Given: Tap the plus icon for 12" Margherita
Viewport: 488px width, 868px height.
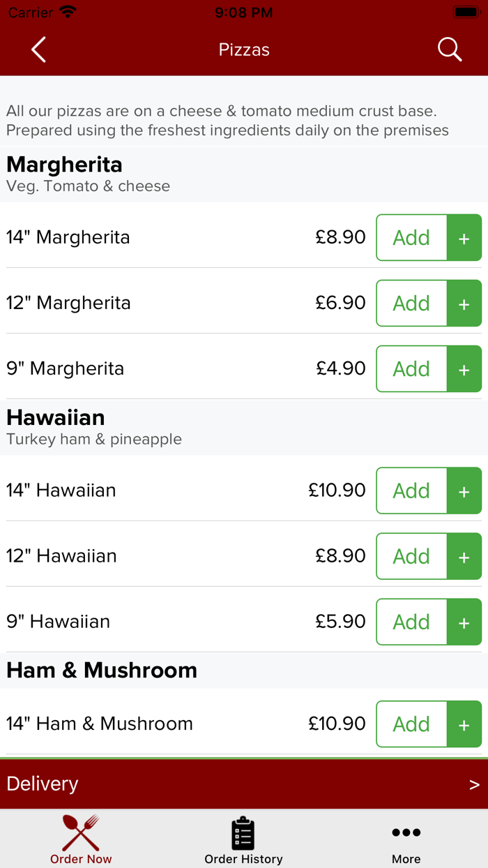Looking at the screenshot, I should [x=464, y=304].
